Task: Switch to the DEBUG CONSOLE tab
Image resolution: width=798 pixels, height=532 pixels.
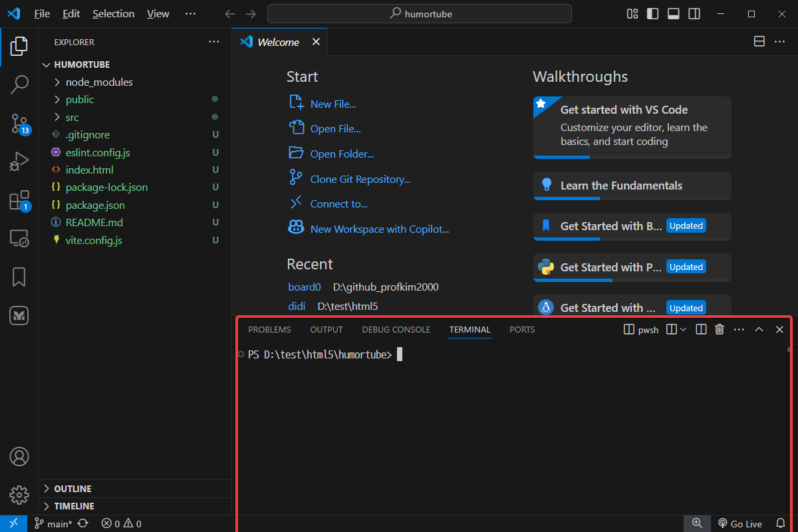Action: click(396, 329)
